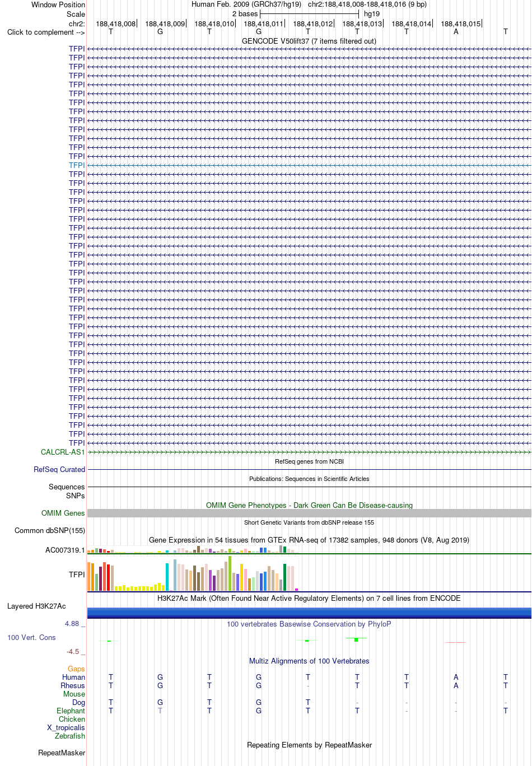This screenshot has height=766, width=532.
Task: Click the '2 bases' scale bar text
Action: (x=245, y=14)
